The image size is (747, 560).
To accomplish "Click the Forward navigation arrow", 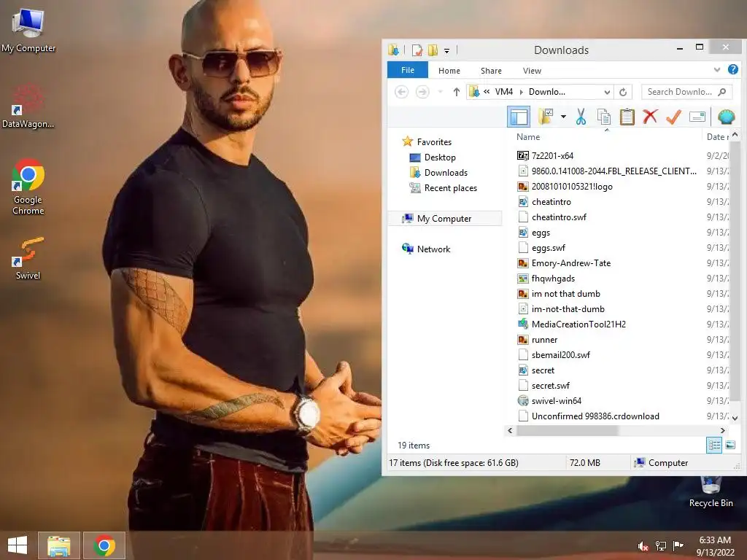I will (422, 92).
